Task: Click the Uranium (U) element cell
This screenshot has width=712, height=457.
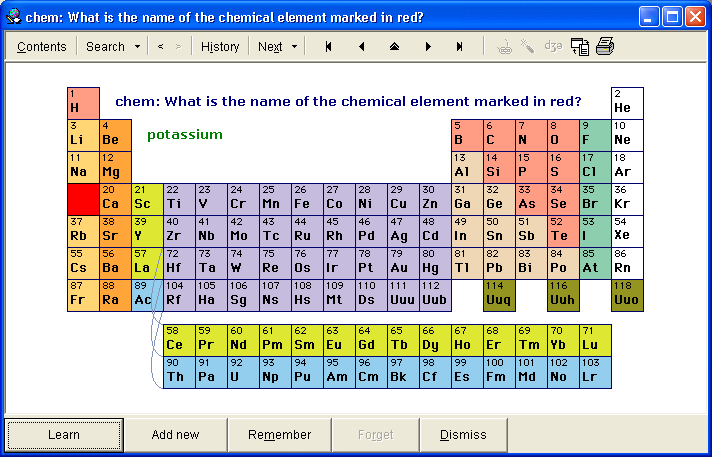Action: click(x=243, y=372)
